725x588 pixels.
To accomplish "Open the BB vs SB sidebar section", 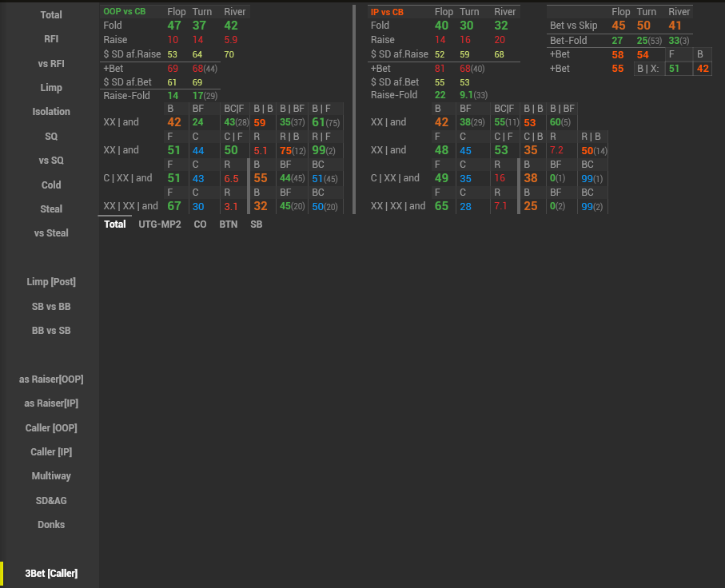I will click(x=51, y=330).
